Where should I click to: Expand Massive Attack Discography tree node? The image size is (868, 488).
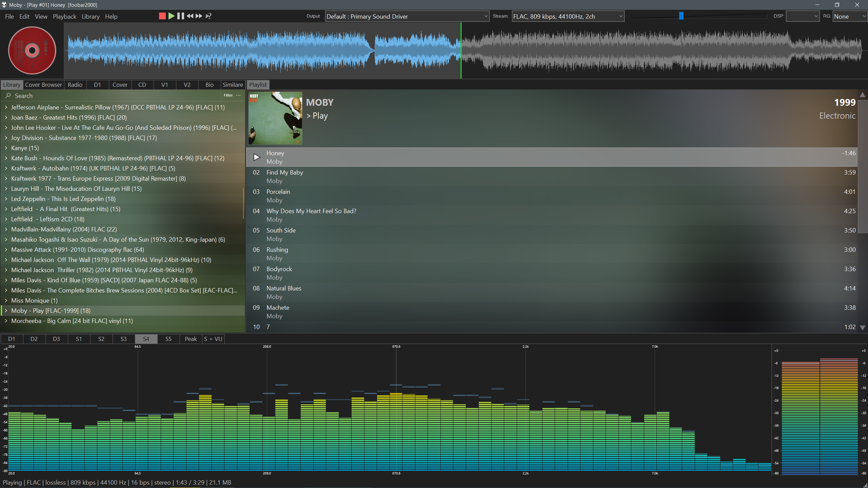6,250
